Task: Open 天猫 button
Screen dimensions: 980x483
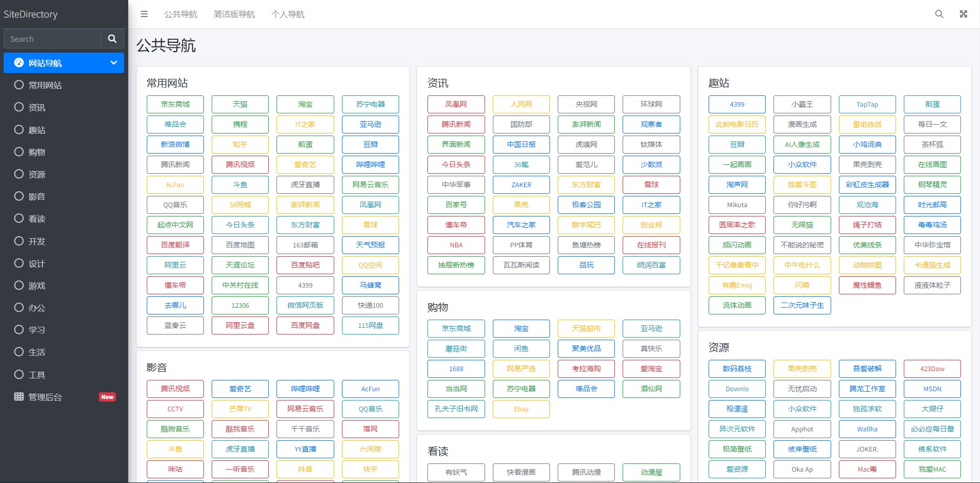Action: point(240,104)
